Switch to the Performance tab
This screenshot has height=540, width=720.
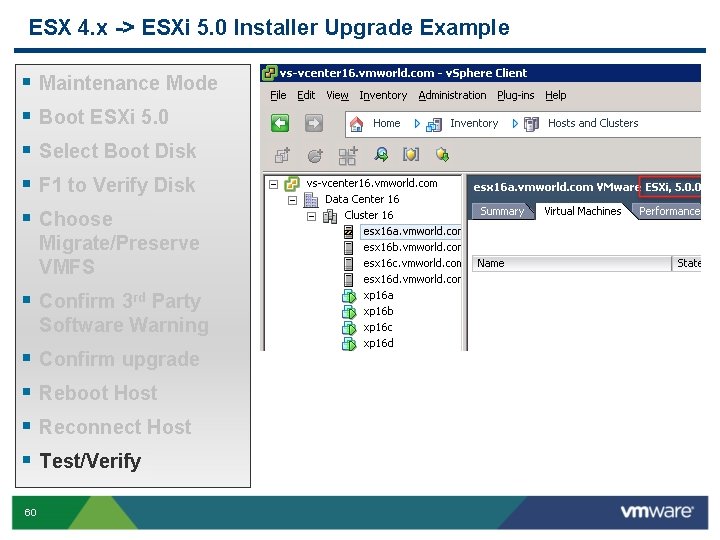pyautogui.click(x=669, y=211)
